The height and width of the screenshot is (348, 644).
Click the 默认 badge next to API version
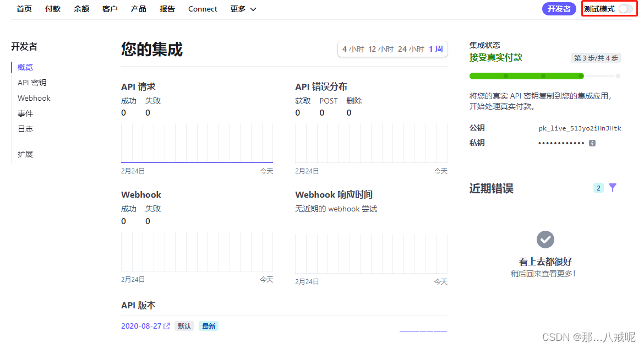click(184, 325)
